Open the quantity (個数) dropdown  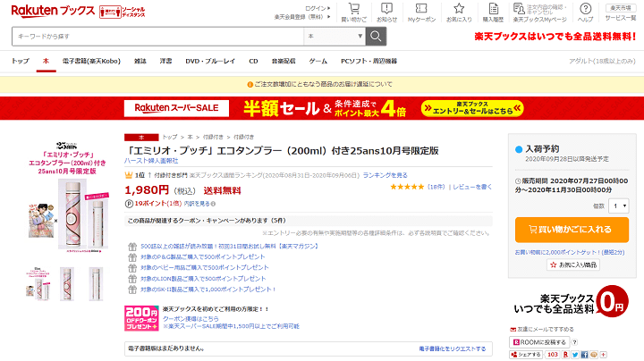point(619,206)
